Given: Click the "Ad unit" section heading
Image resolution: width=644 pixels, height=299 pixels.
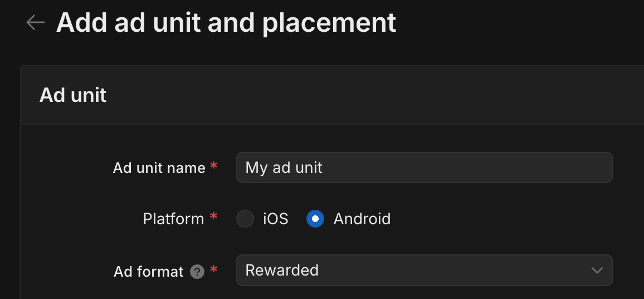Looking at the screenshot, I should [73, 95].
